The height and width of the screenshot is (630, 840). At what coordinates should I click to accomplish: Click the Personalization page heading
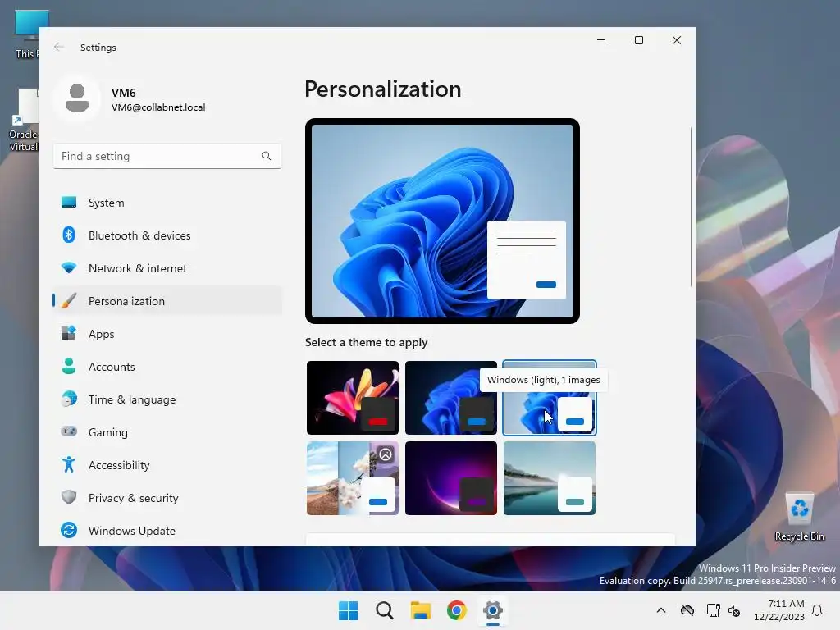(x=382, y=89)
